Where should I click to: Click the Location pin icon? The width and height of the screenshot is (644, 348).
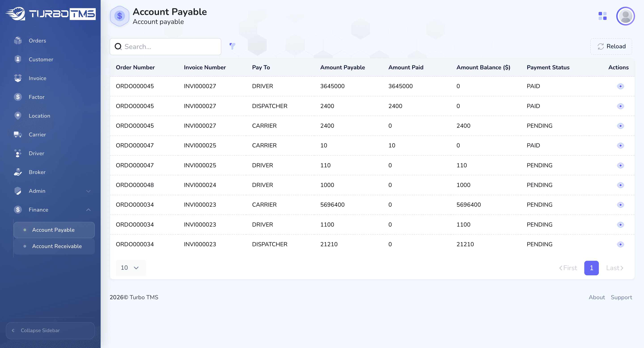click(18, 115)
